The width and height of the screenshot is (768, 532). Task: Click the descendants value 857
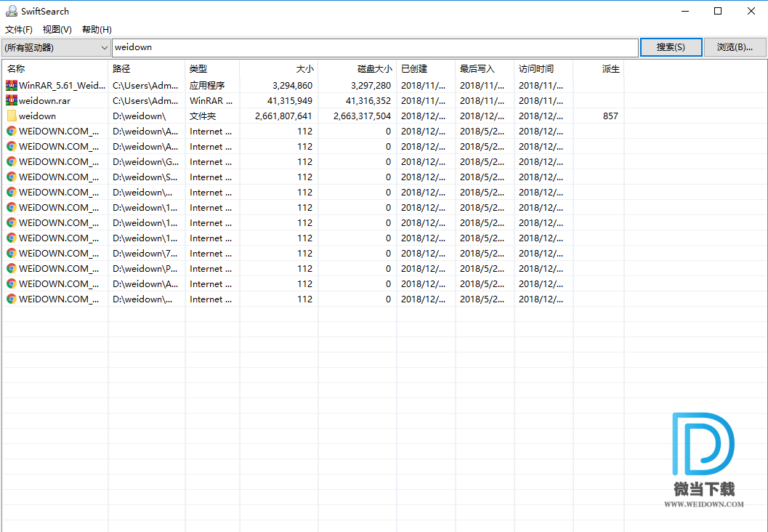[610, 116]
